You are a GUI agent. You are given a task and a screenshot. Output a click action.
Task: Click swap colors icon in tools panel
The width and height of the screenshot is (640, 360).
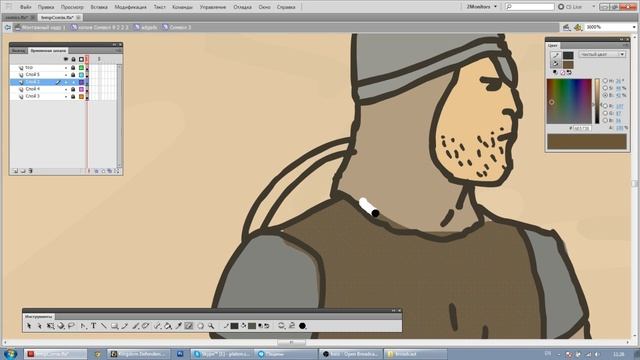click(267, 326)
